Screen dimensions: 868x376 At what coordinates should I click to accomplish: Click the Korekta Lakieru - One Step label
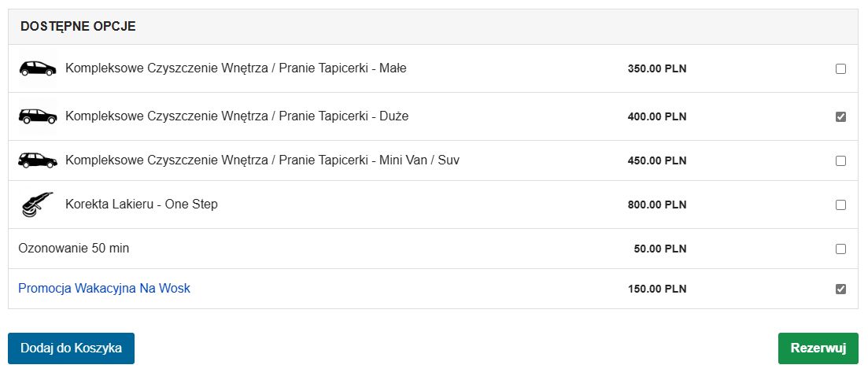click(142, 205)
